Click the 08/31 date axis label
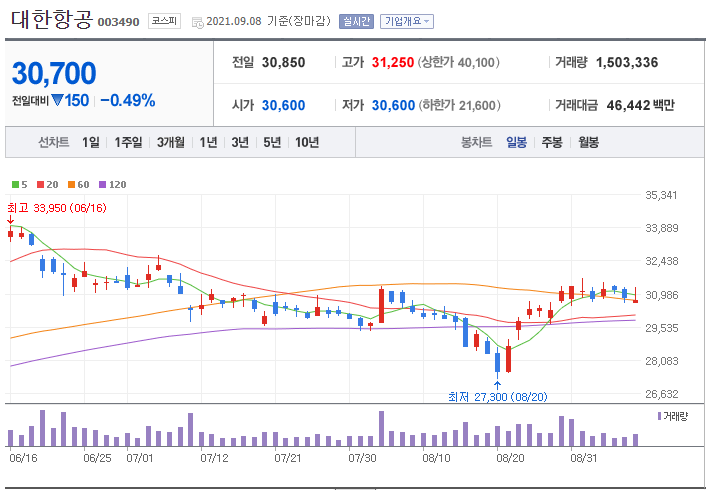The image size is (706, 490). point(584,458)
